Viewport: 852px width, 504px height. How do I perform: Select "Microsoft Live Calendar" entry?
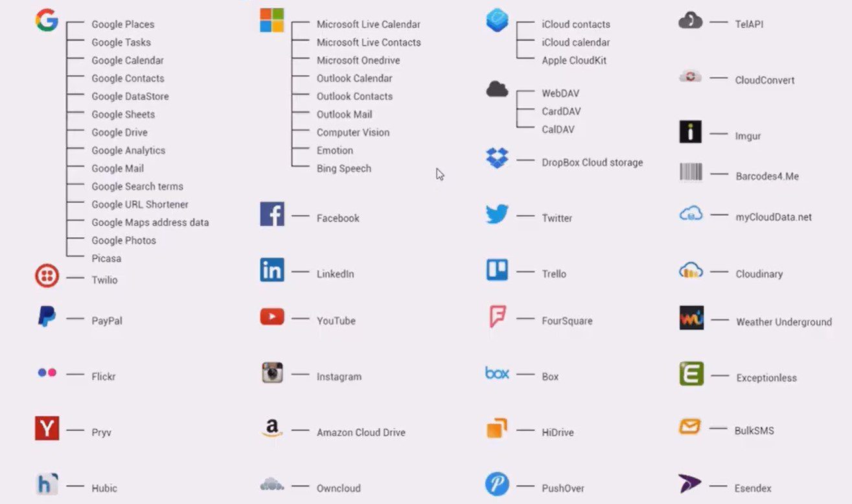369,25
